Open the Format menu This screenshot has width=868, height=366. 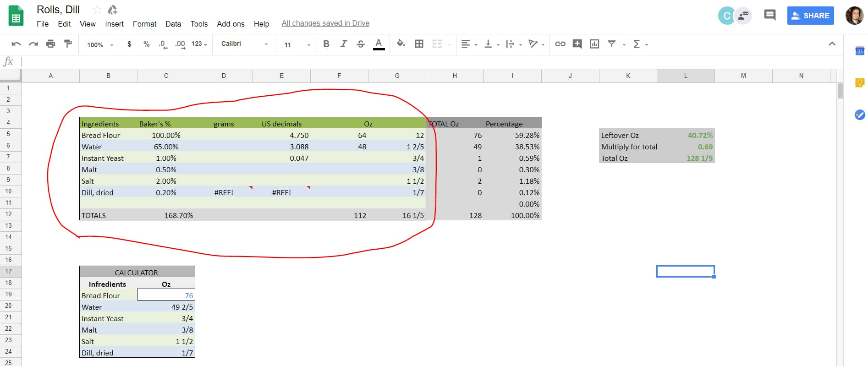(x=144, y=24)
